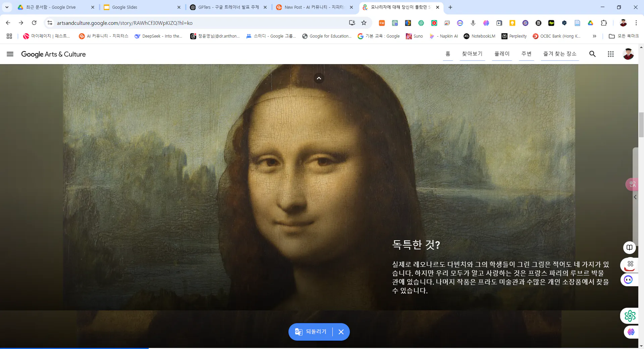Click the orange EX extension icon
644x349 pixels.
(x=382, y=23)
